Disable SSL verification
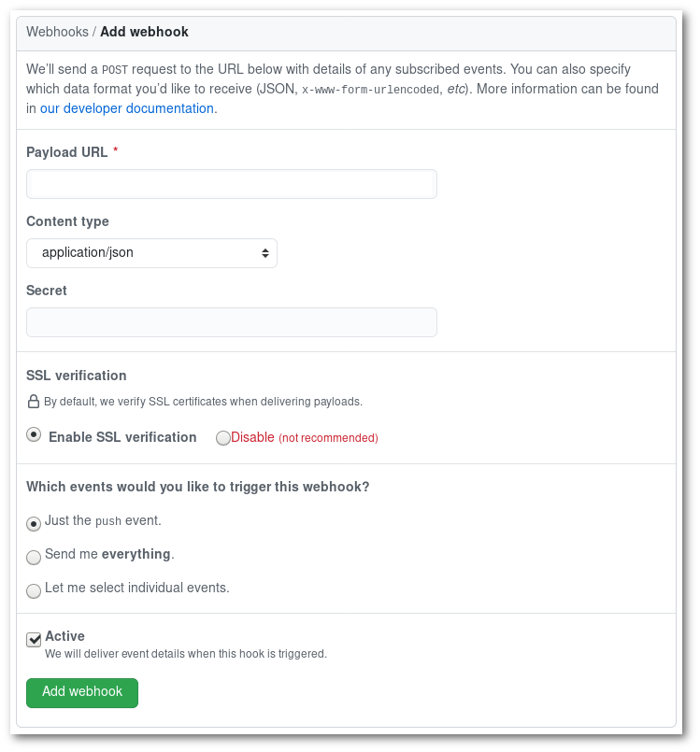700x752 pixels. point(222,437)
